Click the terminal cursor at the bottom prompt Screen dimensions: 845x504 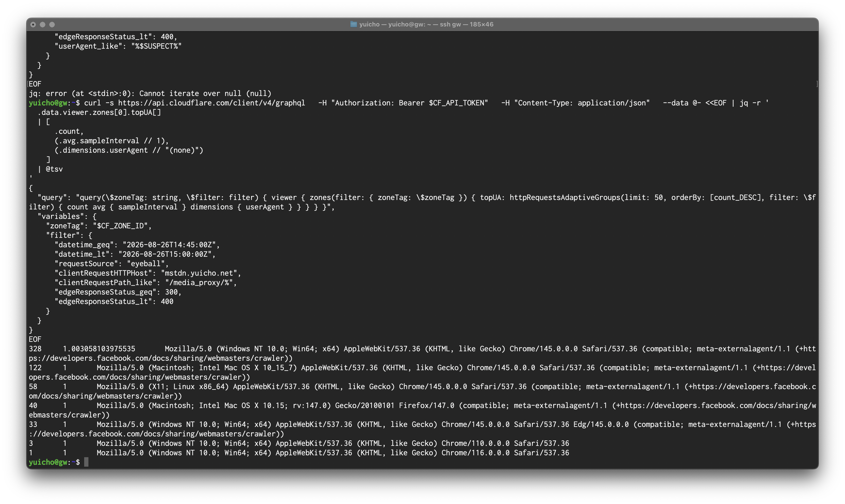pyautogui.click(x=86, y=462)
